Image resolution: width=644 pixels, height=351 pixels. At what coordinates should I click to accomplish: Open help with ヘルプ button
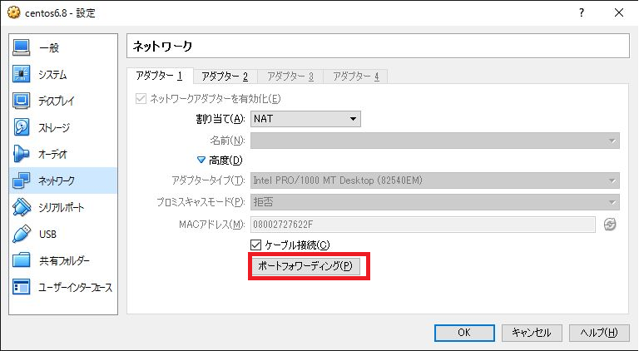click(599, 333)
